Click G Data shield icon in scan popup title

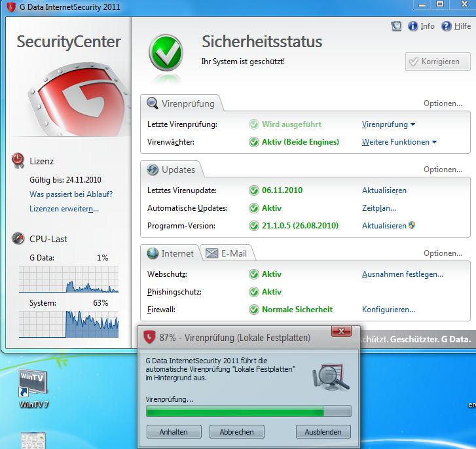tap(149, 337)
